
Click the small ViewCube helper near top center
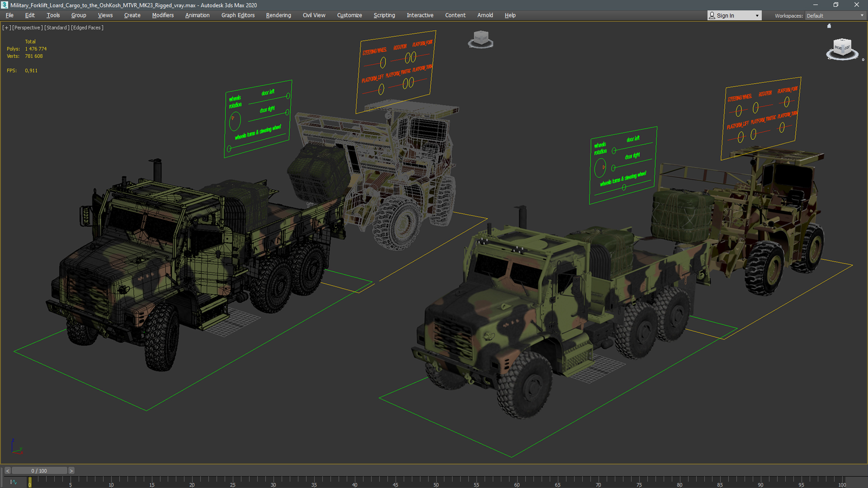(481, 39)
